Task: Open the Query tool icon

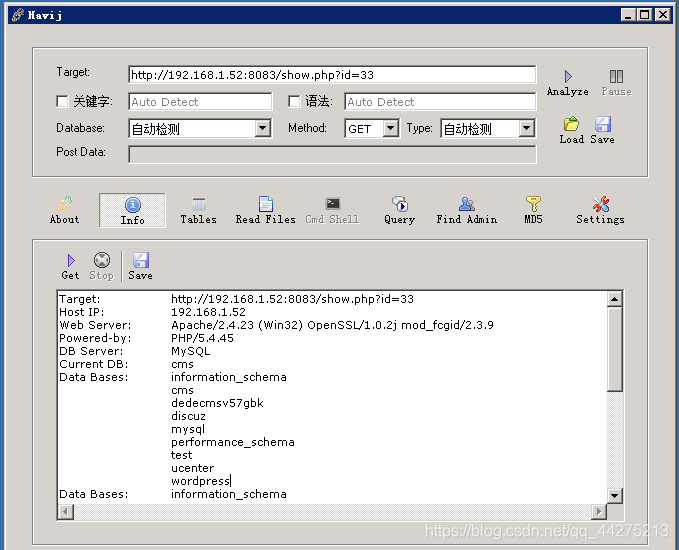Action: pyautogui.click(x=400, y=204)
